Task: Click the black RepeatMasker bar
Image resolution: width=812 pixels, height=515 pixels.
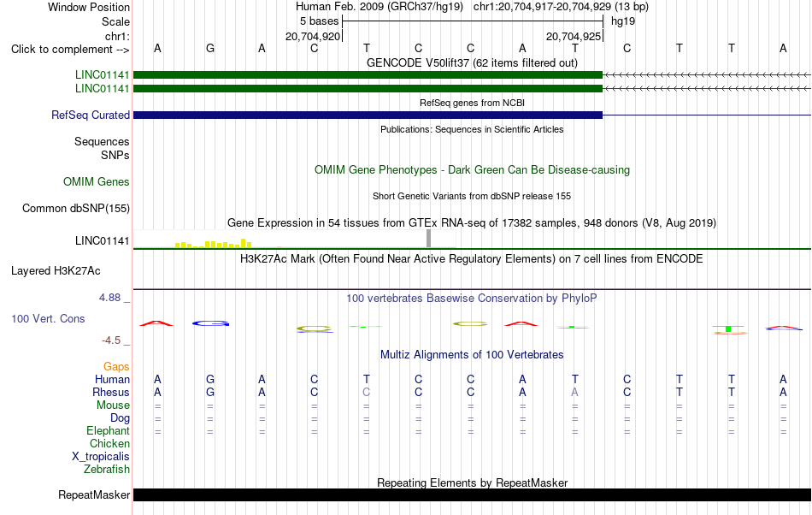Action: (x=472, y=494)
